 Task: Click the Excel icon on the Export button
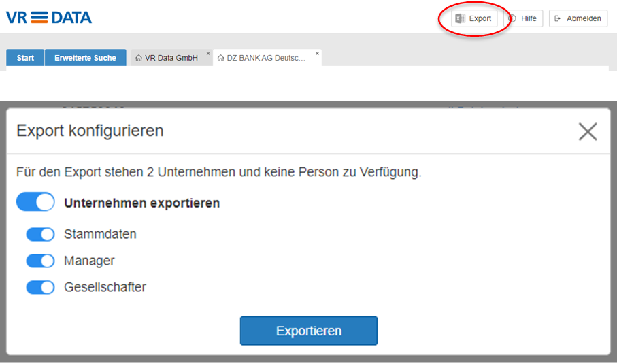pos(461,18)
